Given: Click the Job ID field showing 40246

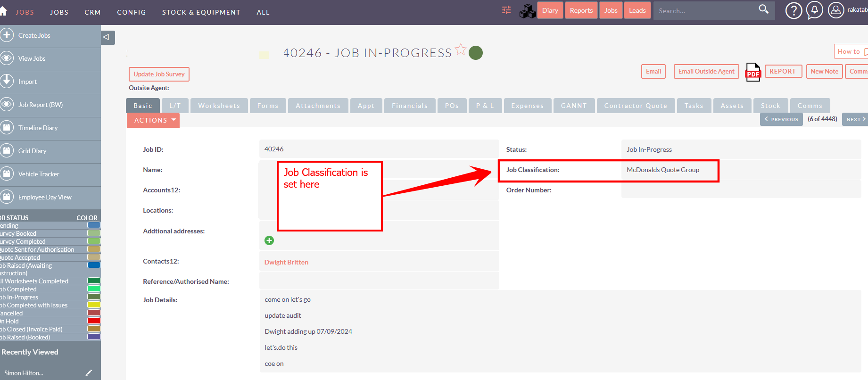Looking at the screenshot, I should coord(379,149).
